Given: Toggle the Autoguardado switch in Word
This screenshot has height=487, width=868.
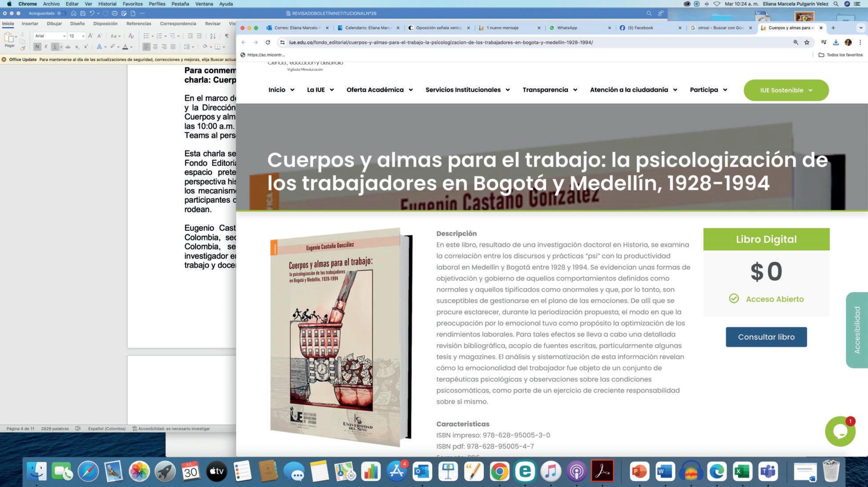Looking at the screenshot, I should (61, 13).
